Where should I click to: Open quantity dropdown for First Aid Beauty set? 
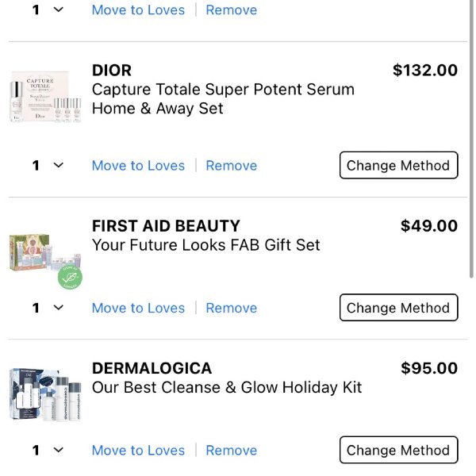(48, 308)
